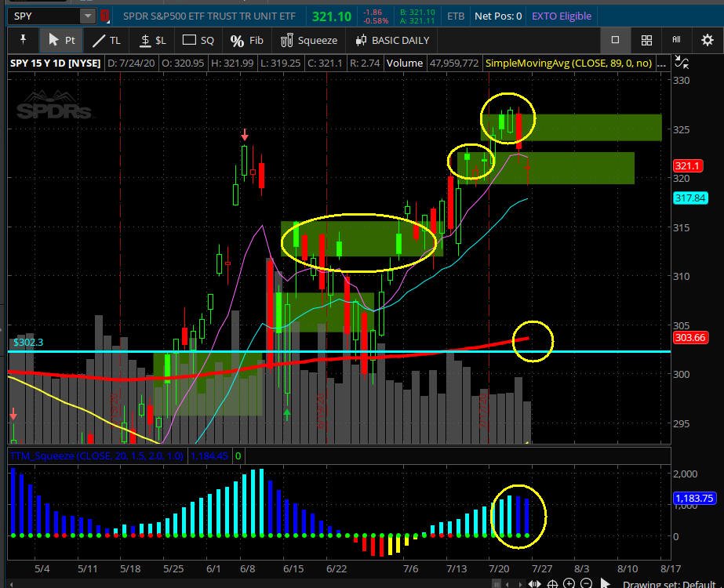Screen dimensions: 724x588
Task: Click the zoom in magnifier icon
Action: click(570, 584)
